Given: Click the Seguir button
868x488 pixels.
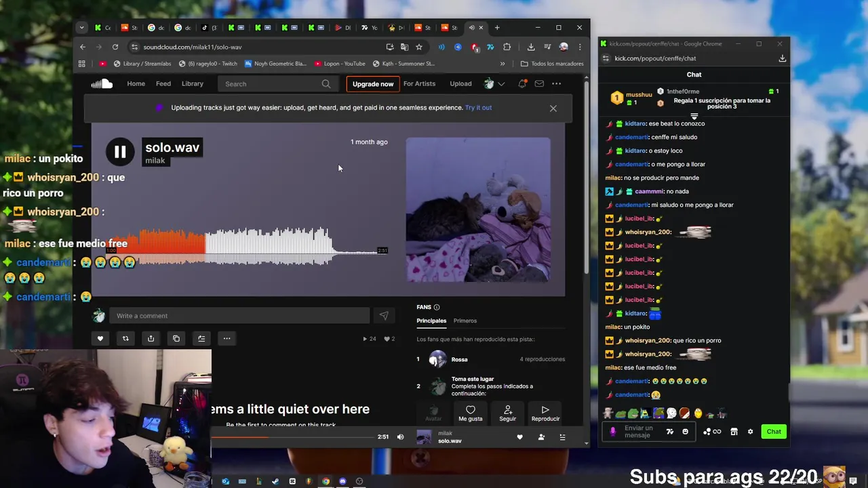Looking at the screenshot, I should 508,413.
